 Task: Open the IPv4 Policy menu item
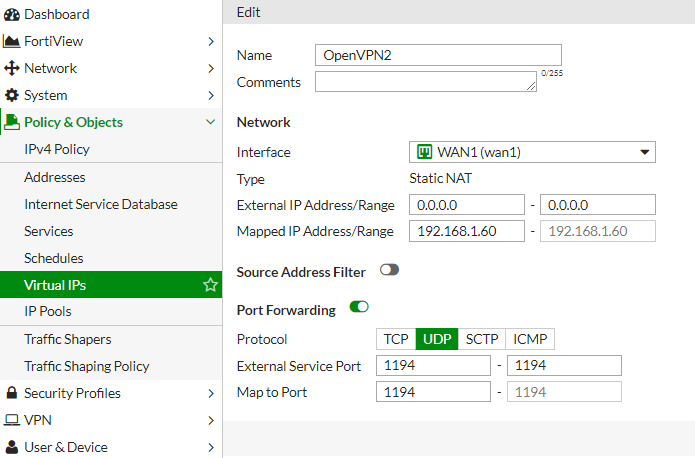[x=57, y=149]
